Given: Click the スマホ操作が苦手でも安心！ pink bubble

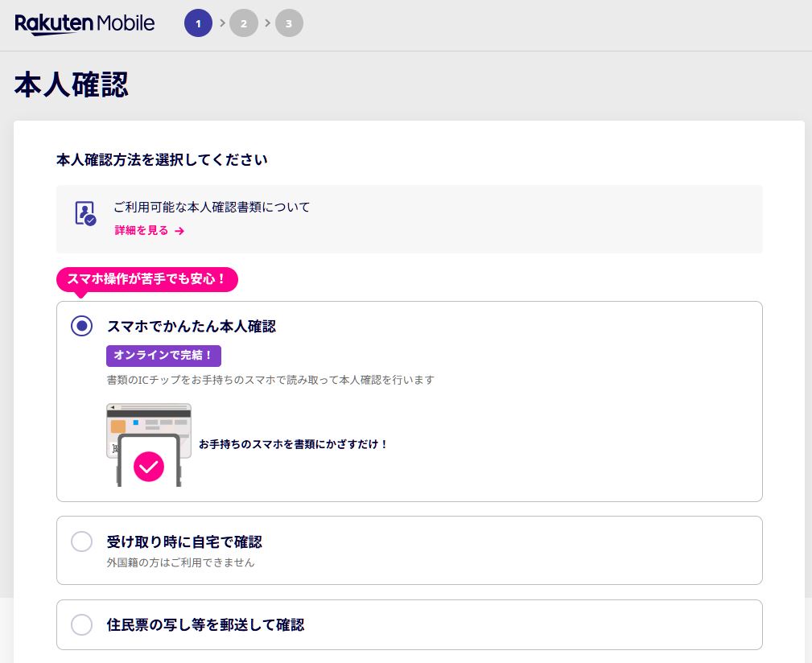Looking at the screenshot, I should [x=147, y=279].
